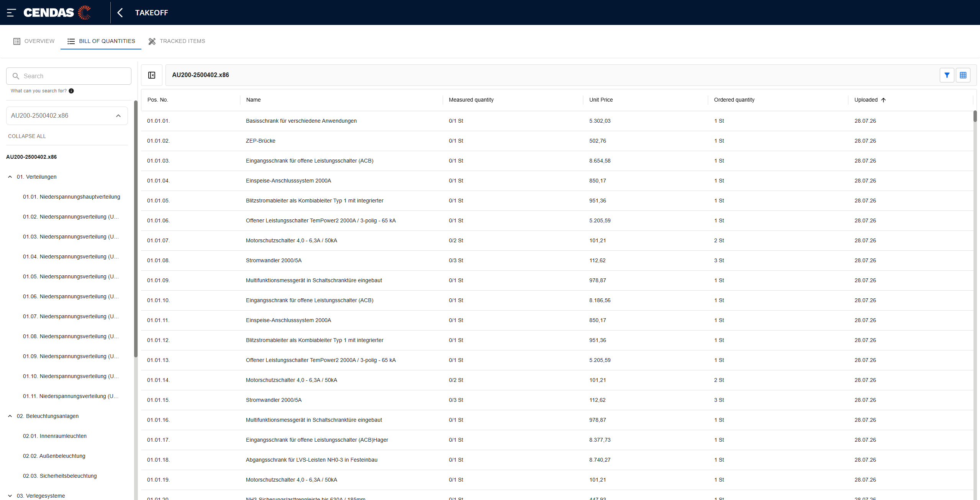Screen dimensions: 980x500
Task: Select 01.01. Niederspannungshauptverteilung in tree
Action: click(72, 197)
